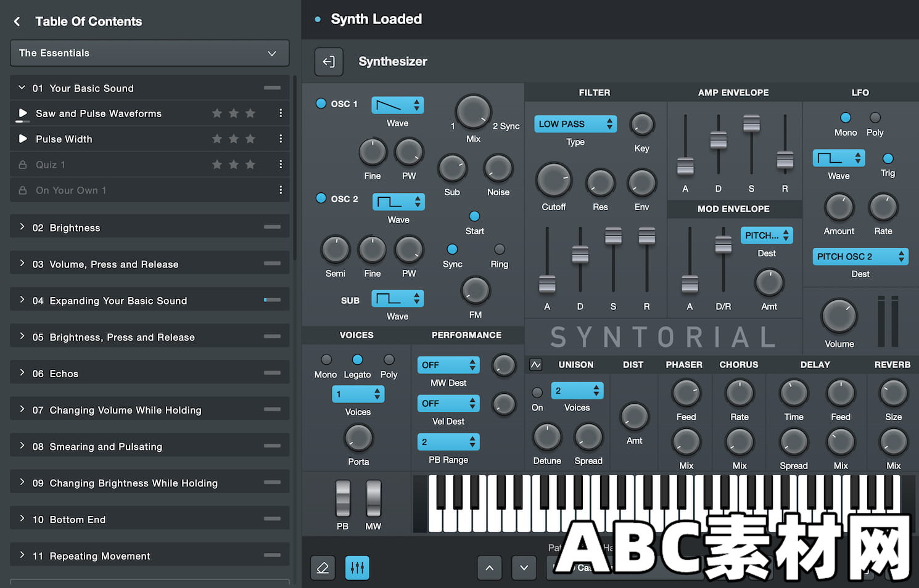The image size is (919, 588).
Task: Click the LFO Rate knob
Action: pos(883,208)
